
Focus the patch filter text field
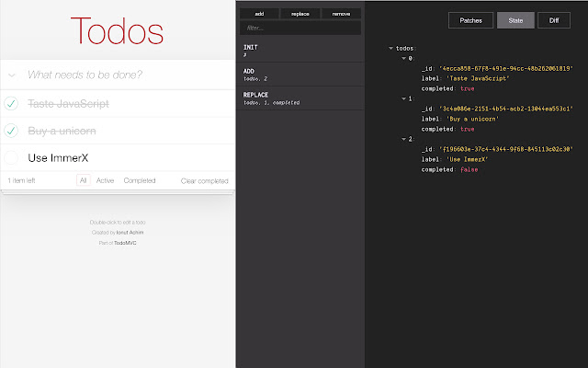[300, 28]
